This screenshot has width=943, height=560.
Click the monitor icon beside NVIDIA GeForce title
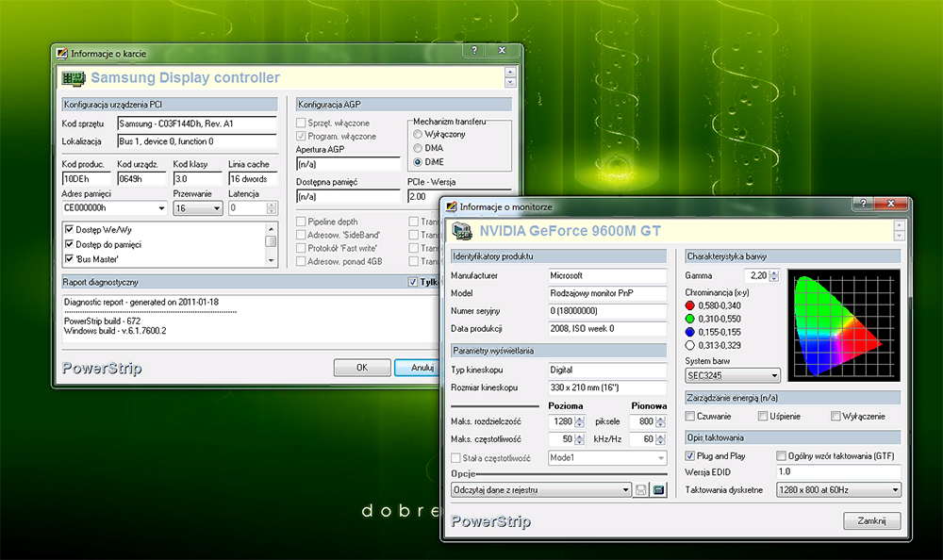tap(462, 230)
